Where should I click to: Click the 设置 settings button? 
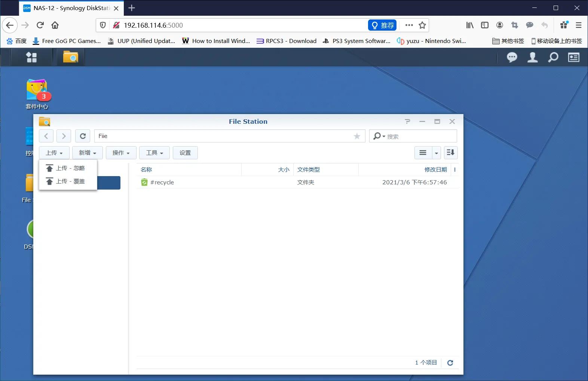pyautogui.click(x=185, y=153)
